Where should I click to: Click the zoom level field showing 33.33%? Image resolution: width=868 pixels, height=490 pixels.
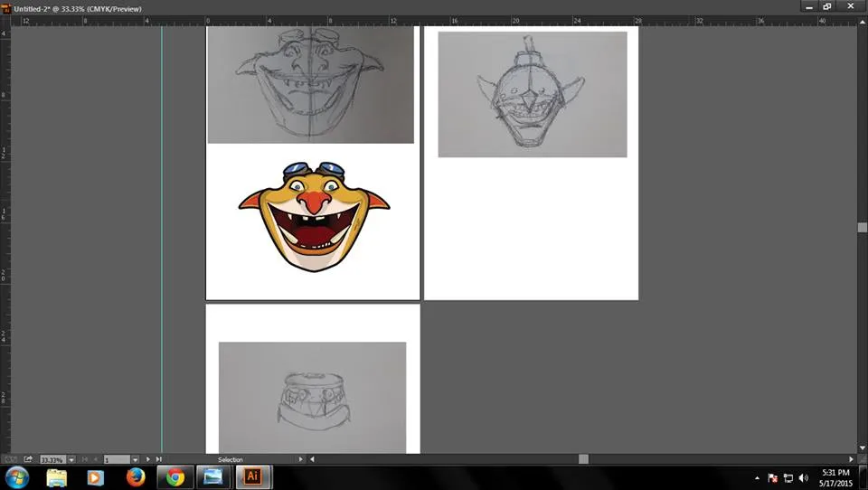53,459
